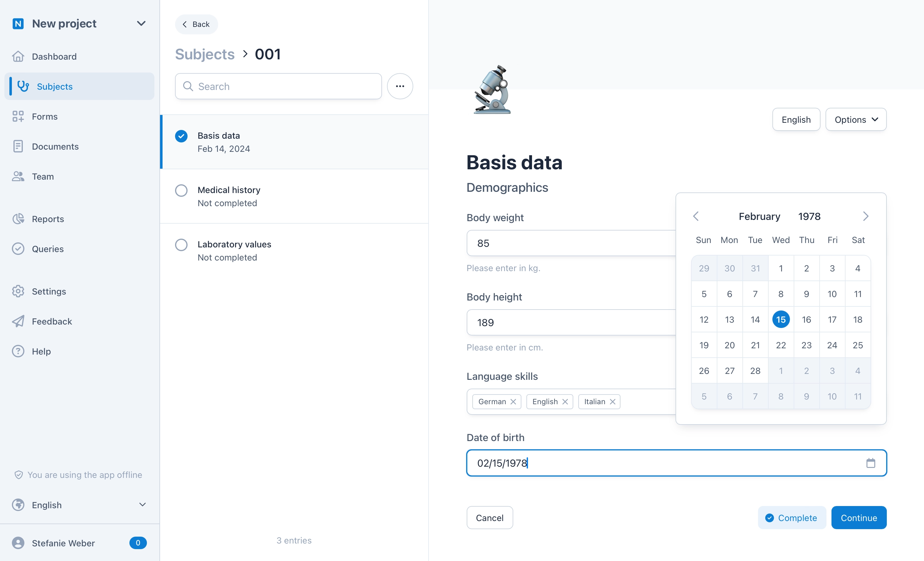Viewport: 924px width, 561px height.
Task: Click the Queries sidebar icon
Action: (18, 249)
